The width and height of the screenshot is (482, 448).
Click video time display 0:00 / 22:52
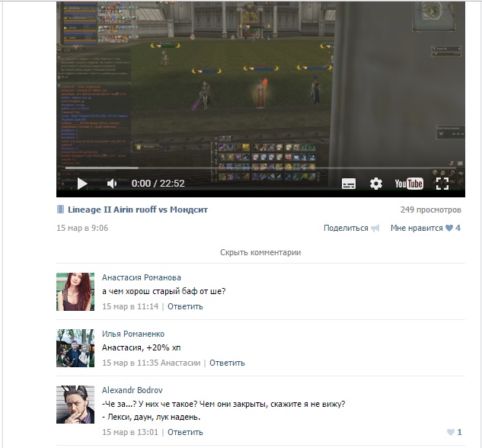pos(158,184)
